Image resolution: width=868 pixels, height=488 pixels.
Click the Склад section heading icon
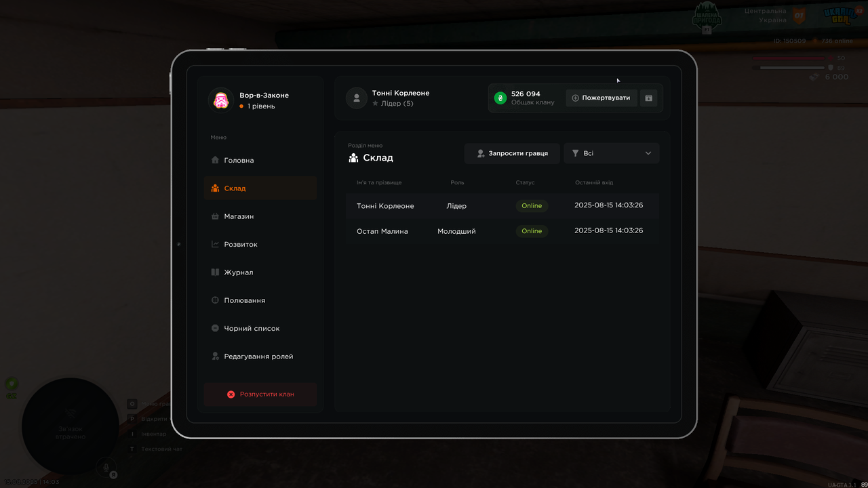(x=353, y=158)
